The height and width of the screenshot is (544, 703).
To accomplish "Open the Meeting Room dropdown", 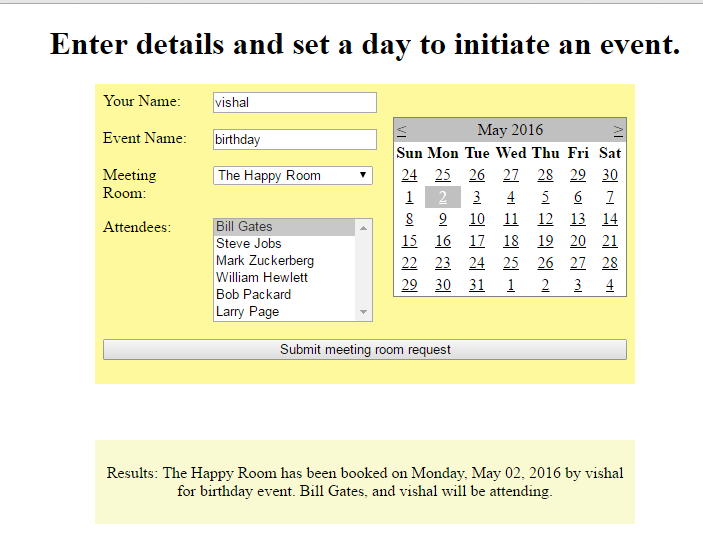I will click(293, 176).
